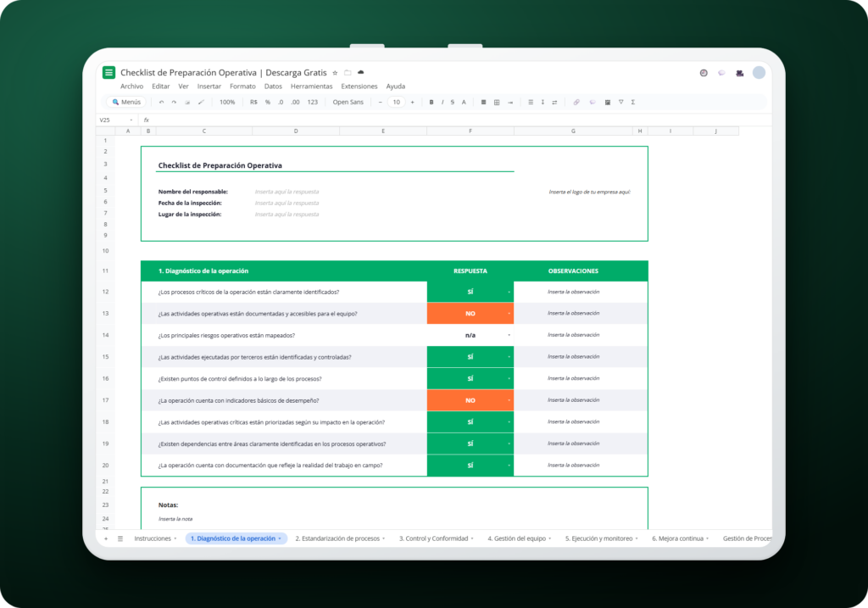
Task: Open the Open Sans font selector
Action: [348, 103]
